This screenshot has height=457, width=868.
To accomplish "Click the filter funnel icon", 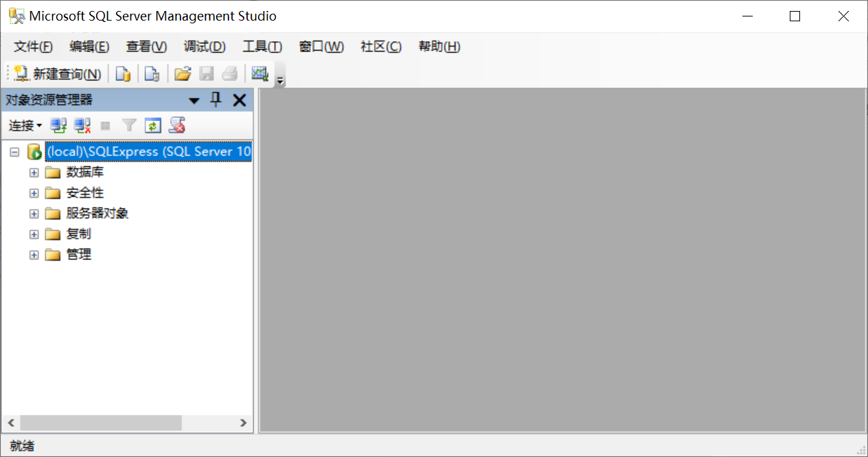I will point(129,126).
